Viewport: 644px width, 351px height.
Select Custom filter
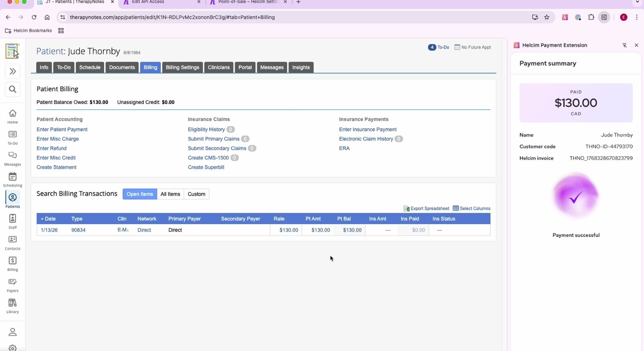click(x=196, y=194)
